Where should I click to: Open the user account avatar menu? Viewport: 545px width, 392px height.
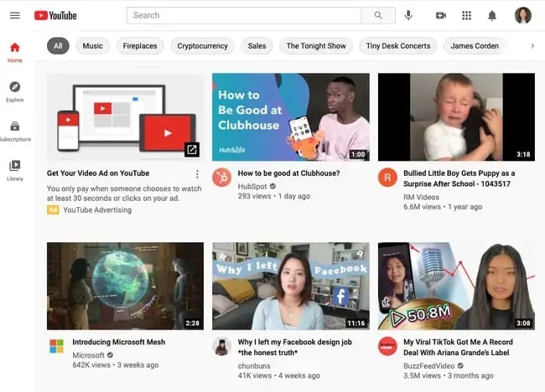pos(522,15)
